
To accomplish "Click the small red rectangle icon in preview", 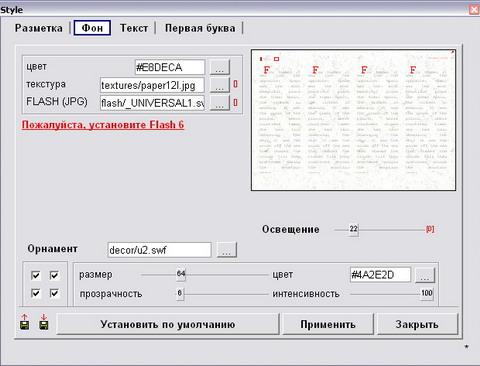I will 276,59.
